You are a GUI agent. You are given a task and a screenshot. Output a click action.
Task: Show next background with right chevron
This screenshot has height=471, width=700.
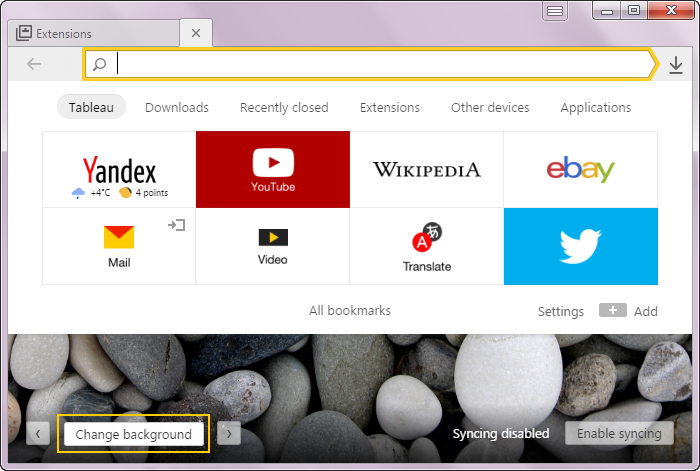[229, 433]
